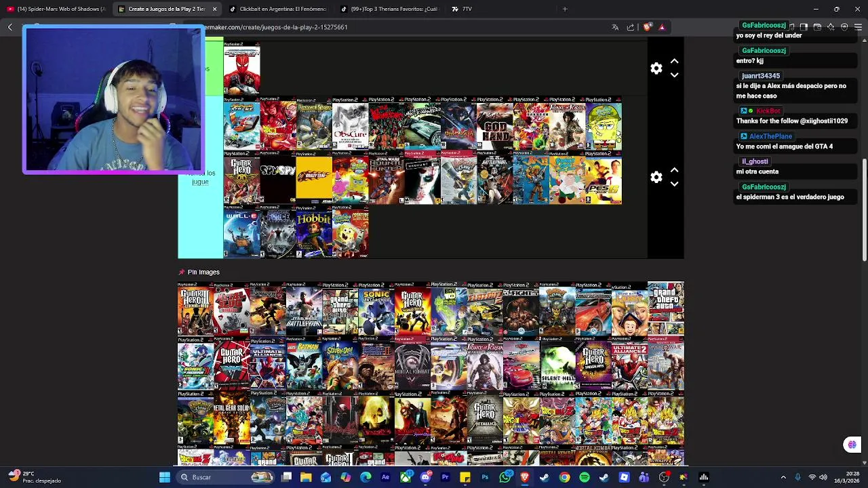Viewport: 868px width, 488px height.
Task: Select Lego Batman cover in image pool
Action: [x=304, y=364]
